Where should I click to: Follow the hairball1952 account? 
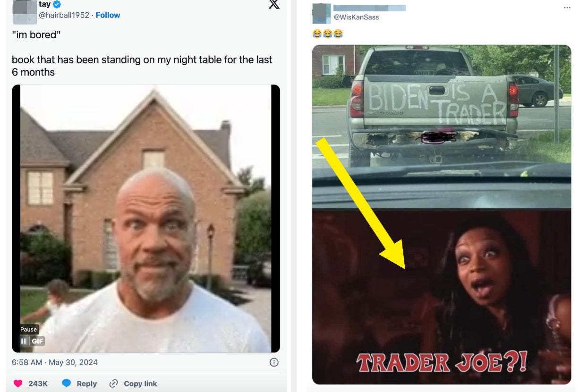tap(108, 15)
